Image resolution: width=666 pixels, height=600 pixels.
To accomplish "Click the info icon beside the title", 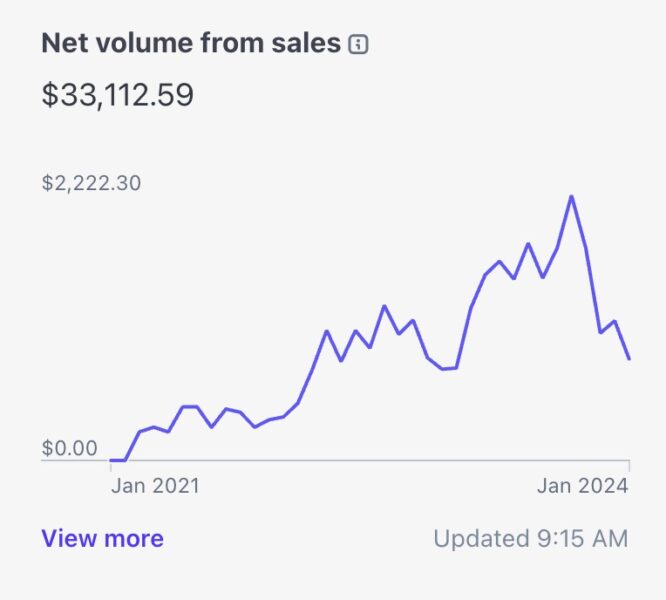I will tap(358, 45).
